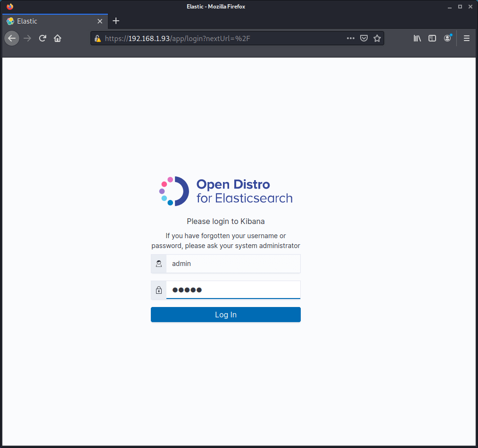Viewport: 478px width, 448px height.
Task: Reload the current page
Action: [x=42, y=38]
